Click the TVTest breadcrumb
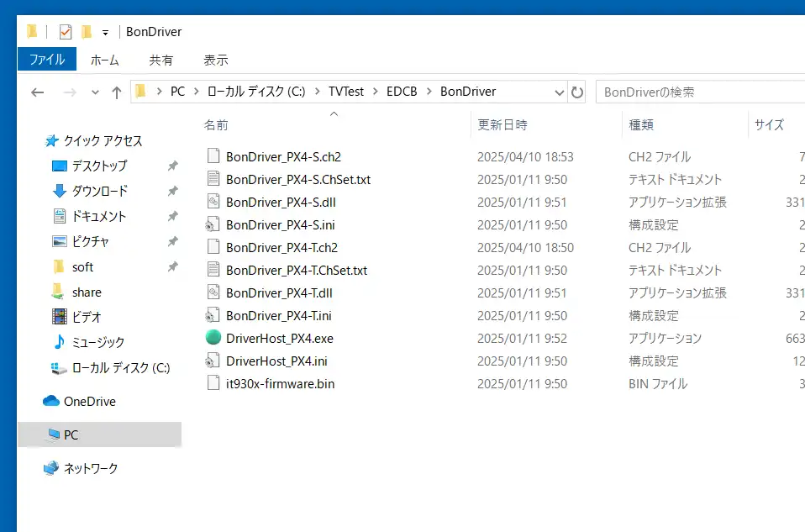805x532 pixels. click(346, 92)
